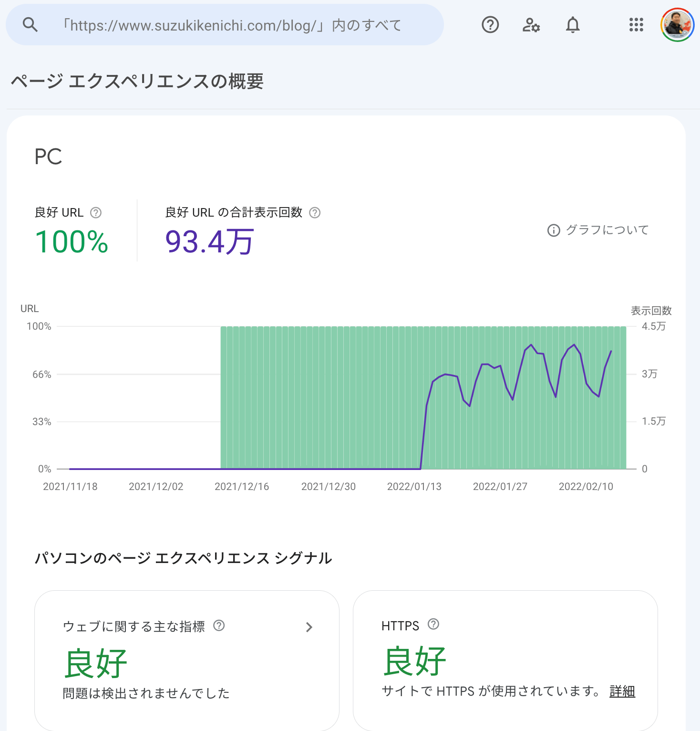Select the 93.4万 impressions value
This screenshot has width=700, height=731.
pyautogui.click(x=209, y=242)
